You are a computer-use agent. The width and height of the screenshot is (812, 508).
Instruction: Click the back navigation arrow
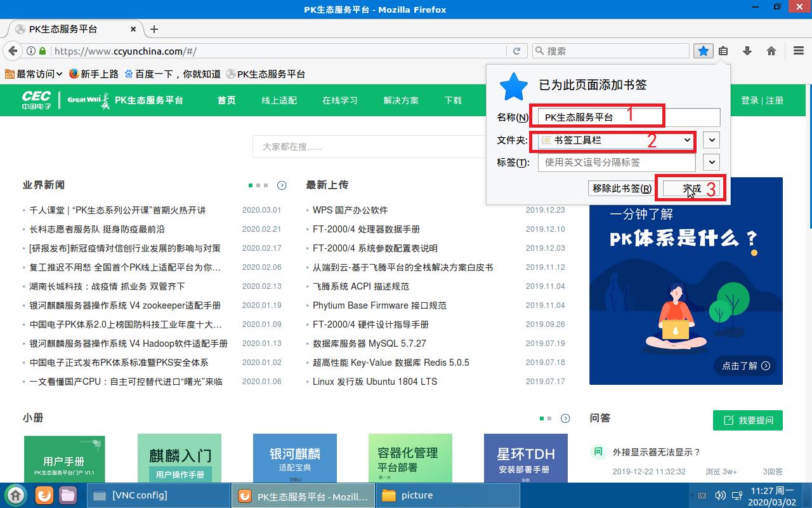click(x=11, y=50)
